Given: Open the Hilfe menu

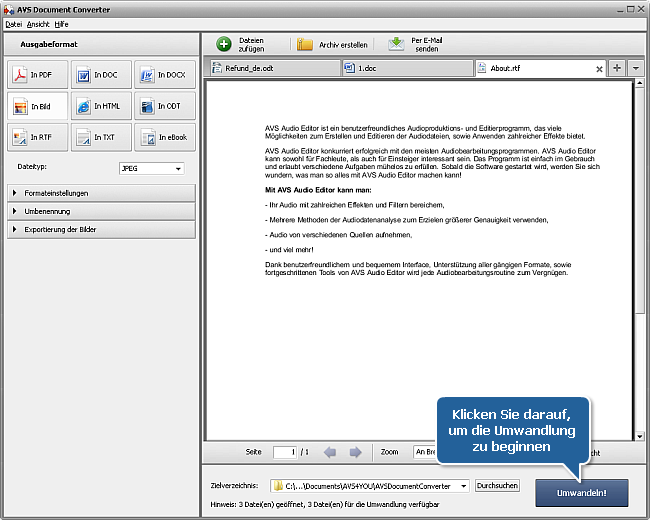Looking at the screenshot, I should (61, 24).
